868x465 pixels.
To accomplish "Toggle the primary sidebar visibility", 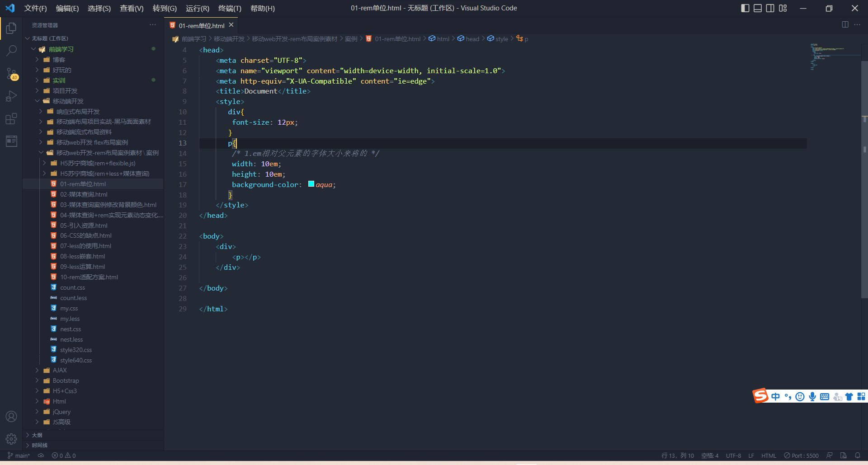I will click(745, 8).
